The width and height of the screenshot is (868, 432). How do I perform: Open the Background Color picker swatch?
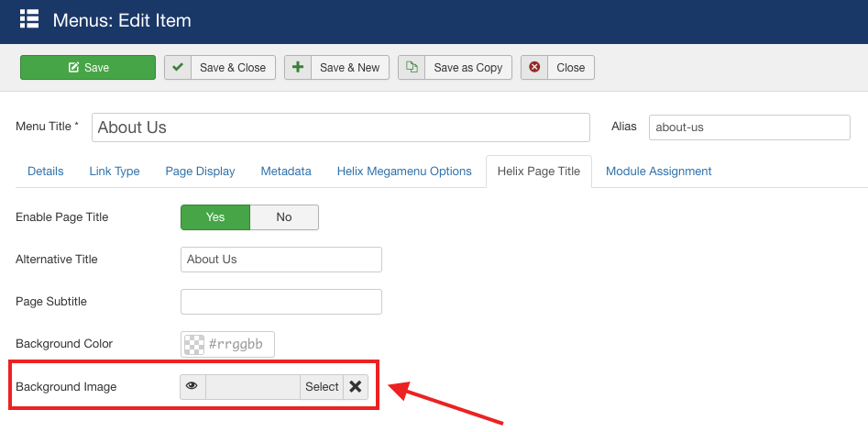point(194,345)
